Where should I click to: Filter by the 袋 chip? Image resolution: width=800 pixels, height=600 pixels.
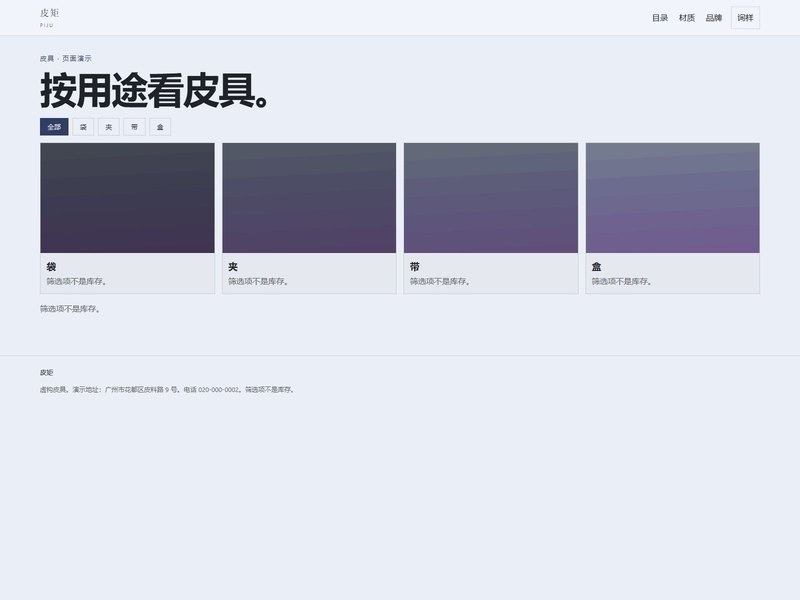point(83,127)
